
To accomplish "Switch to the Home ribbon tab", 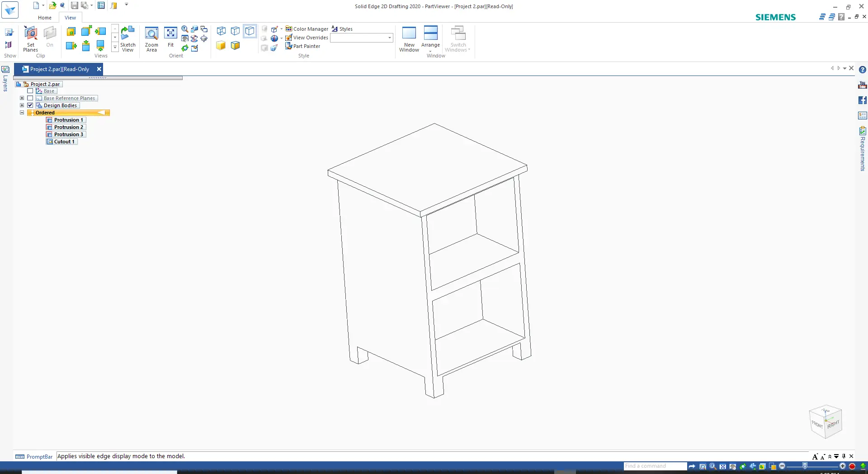I will coord(45,18).
